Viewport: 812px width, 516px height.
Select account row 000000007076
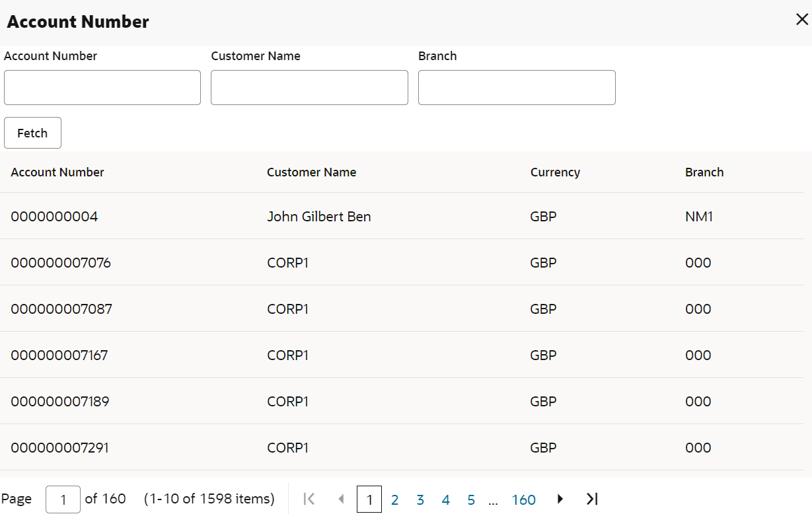61,263
